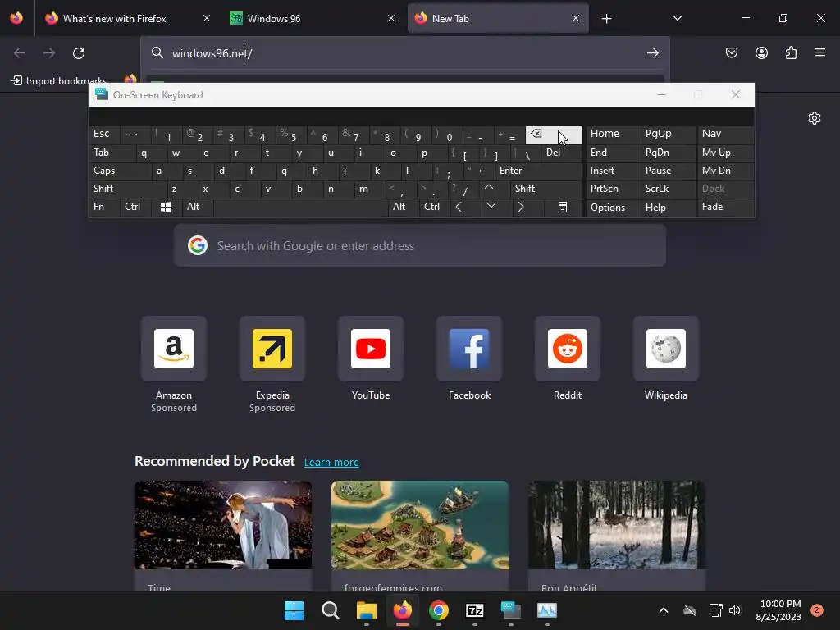The image size is (840, 630).
Task: Open Save to Pocket icon in toolbar
Action: pyautogui.click(x=731, y=52)
